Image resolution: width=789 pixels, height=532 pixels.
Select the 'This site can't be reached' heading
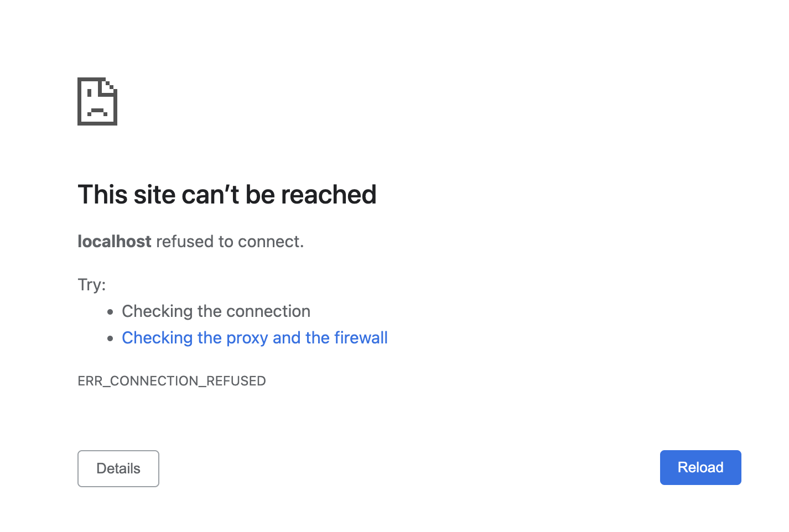point(227,194)
